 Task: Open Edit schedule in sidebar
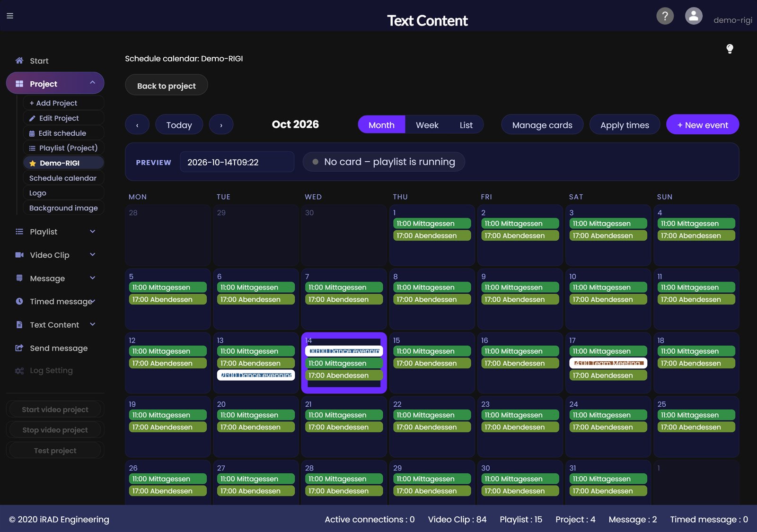(63, 133)
